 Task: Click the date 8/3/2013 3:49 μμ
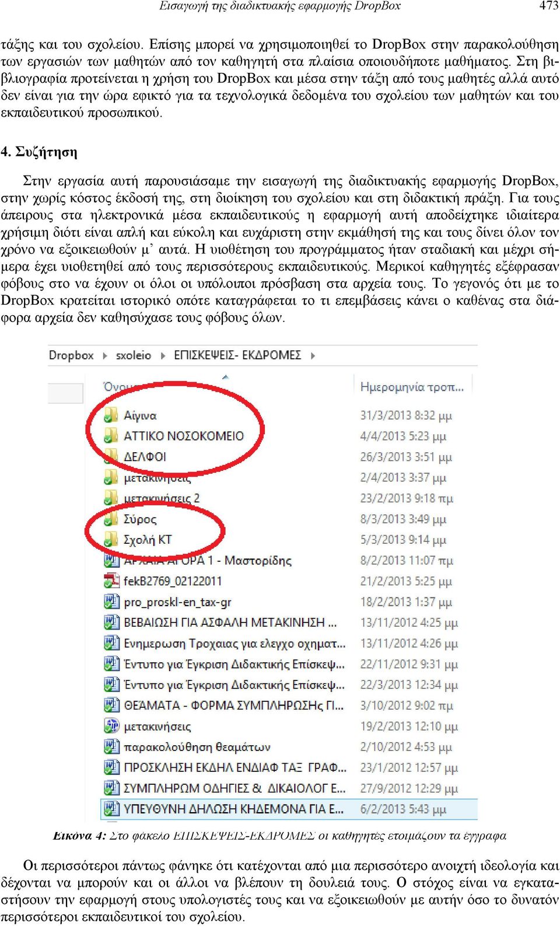(x=403, y=519)
